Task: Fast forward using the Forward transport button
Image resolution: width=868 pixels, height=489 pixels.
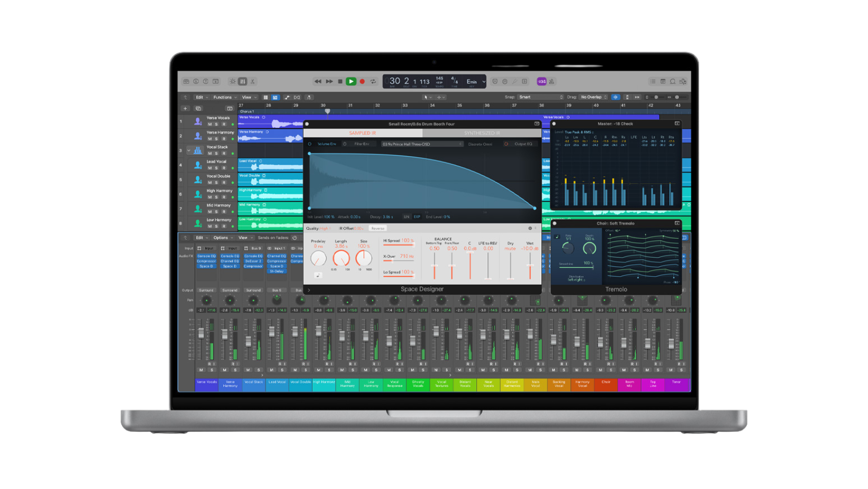Action: coord(329,81)
